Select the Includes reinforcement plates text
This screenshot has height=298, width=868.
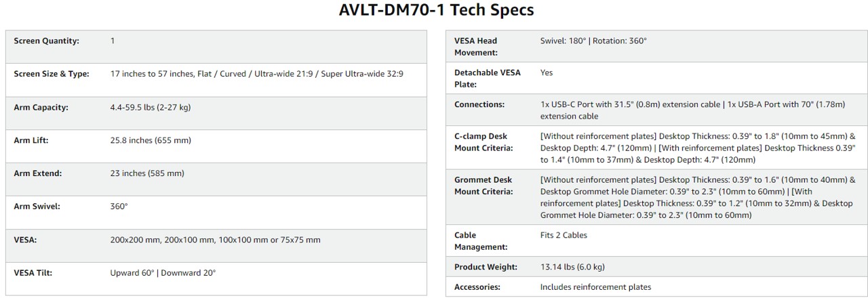pyautogui.click(x=595, y=286)
